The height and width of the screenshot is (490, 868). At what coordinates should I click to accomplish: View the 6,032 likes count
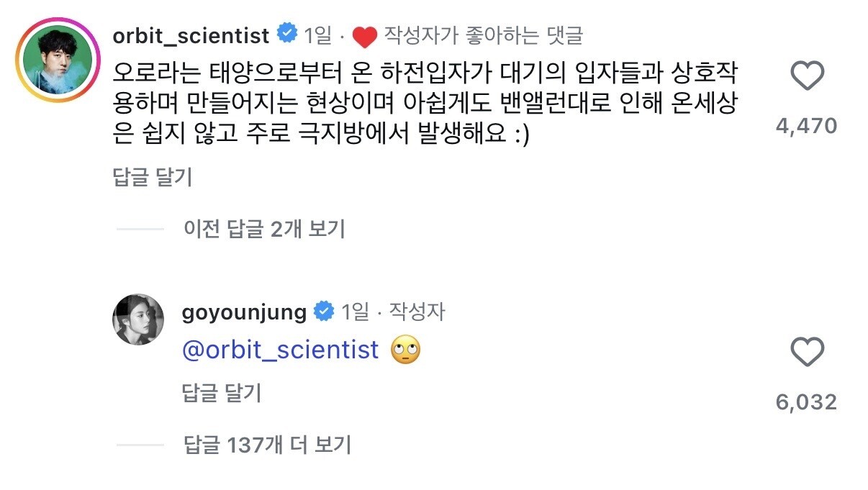click(806, 401)
